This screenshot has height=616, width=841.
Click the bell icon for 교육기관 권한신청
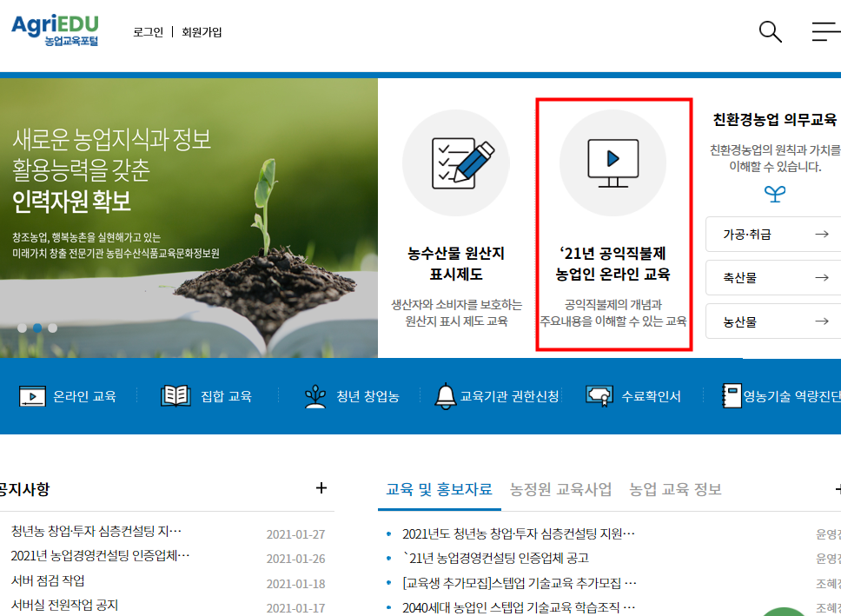(x=445, y=396)
